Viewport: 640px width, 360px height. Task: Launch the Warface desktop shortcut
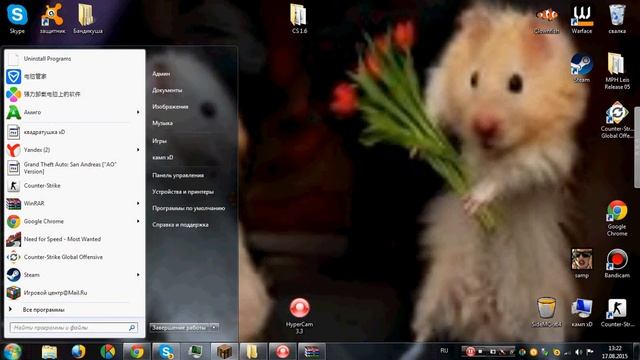(582, 19)
